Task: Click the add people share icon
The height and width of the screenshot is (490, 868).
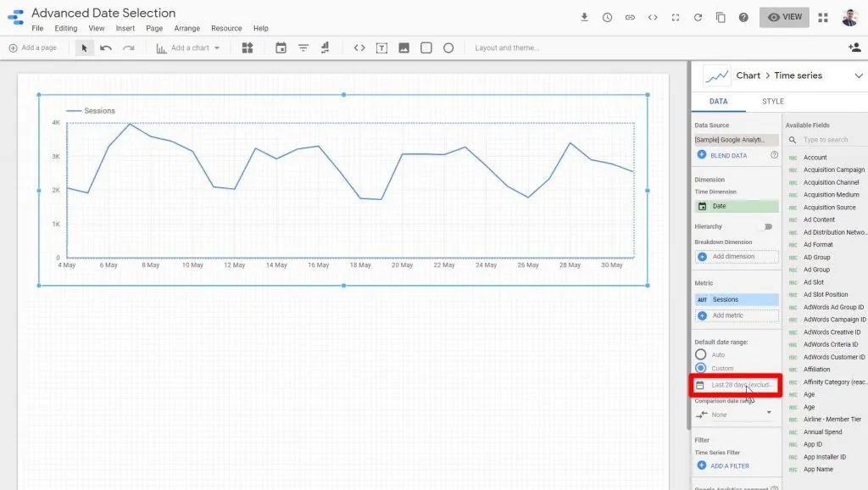Action: click(x=854, y=48)
